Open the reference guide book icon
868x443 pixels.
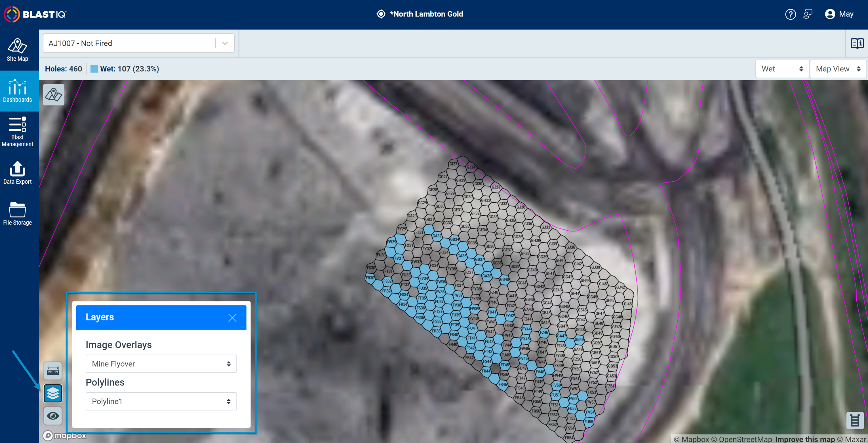pos(857,43)
